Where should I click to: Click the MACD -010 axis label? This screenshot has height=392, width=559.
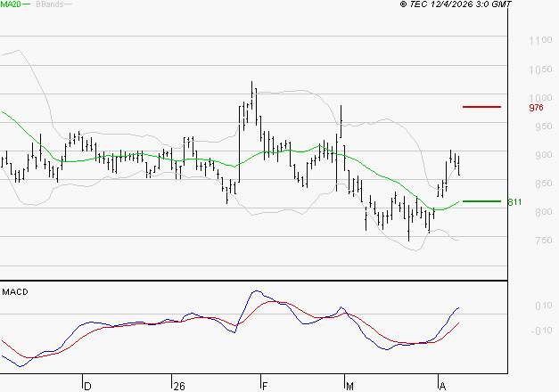[541, 331]
